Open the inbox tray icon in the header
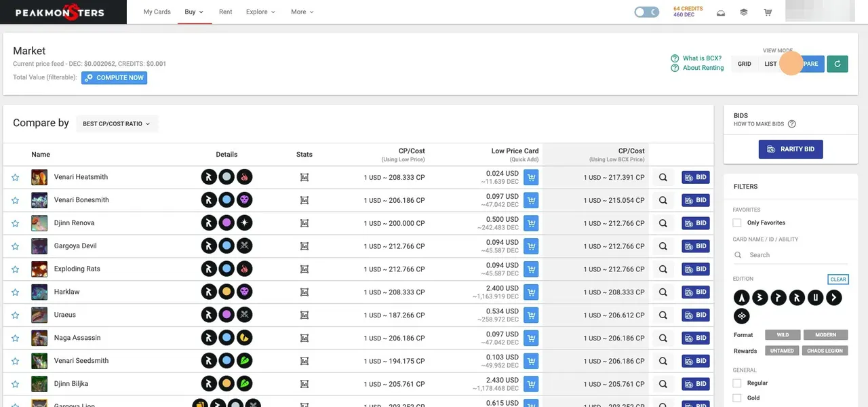This screenshot has height=407, width=868. point(721,12)
